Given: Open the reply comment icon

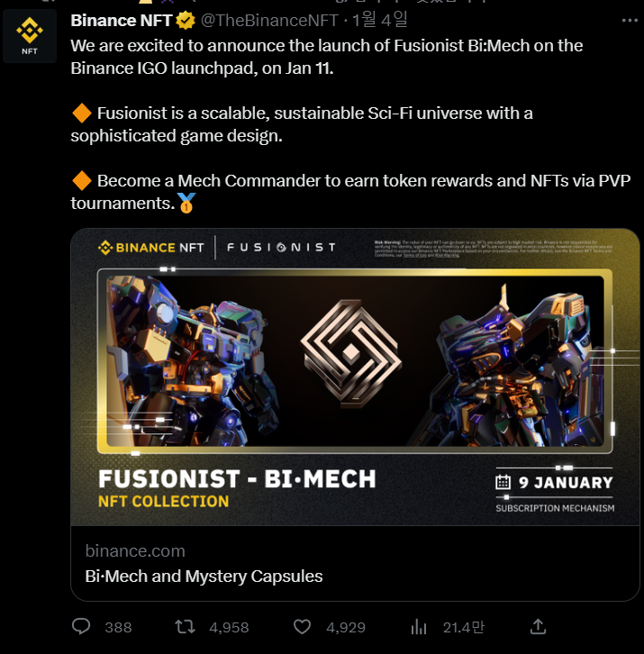Looking at the screenshot, I should 81,626.
